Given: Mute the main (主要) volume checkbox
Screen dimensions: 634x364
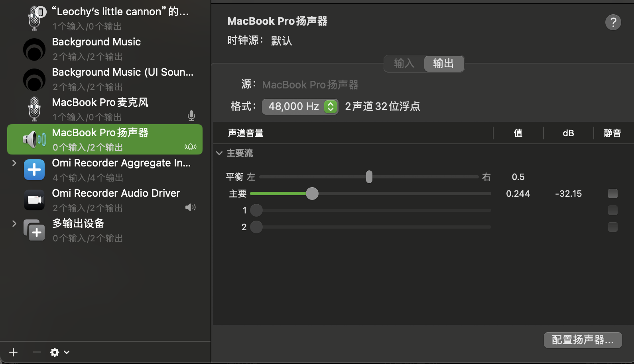Looking at the screenshot, I should point(612,194).
